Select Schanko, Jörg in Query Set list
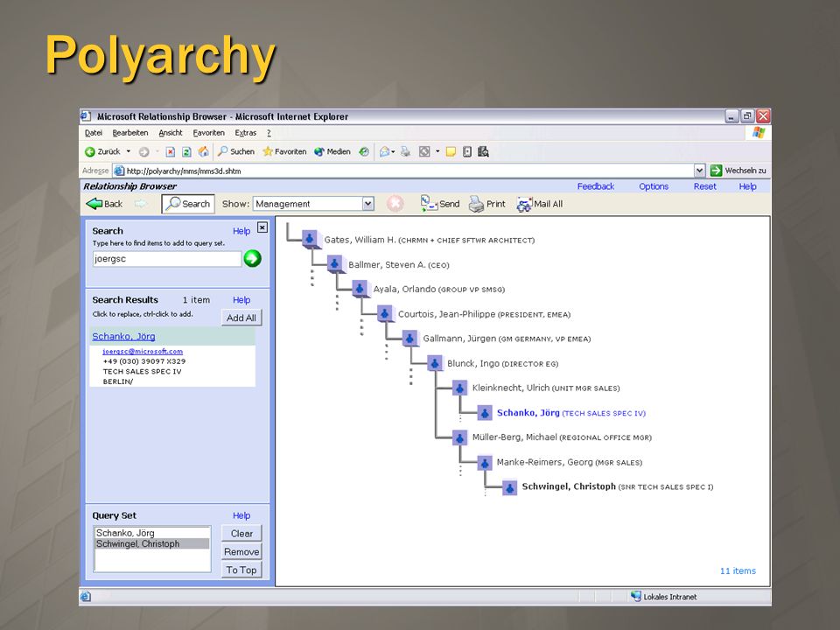This screenshot has width=840, height=630. click(152, 533)
